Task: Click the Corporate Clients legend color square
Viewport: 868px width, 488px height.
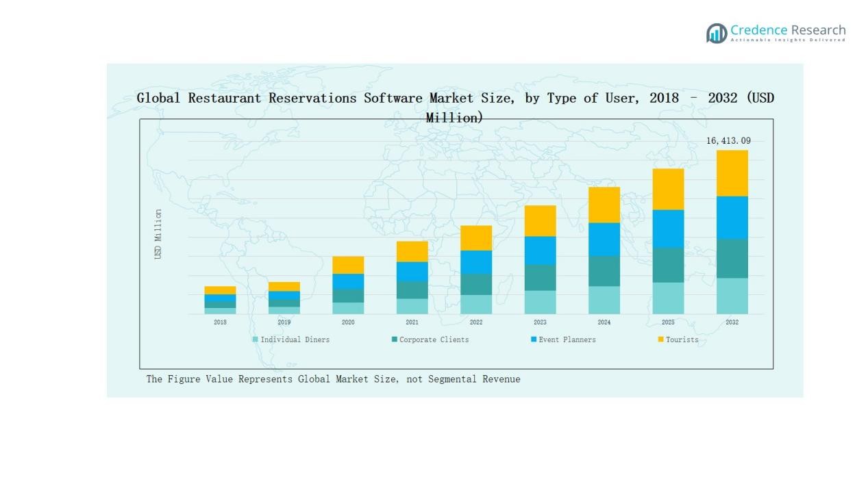Action: (395, 339)
